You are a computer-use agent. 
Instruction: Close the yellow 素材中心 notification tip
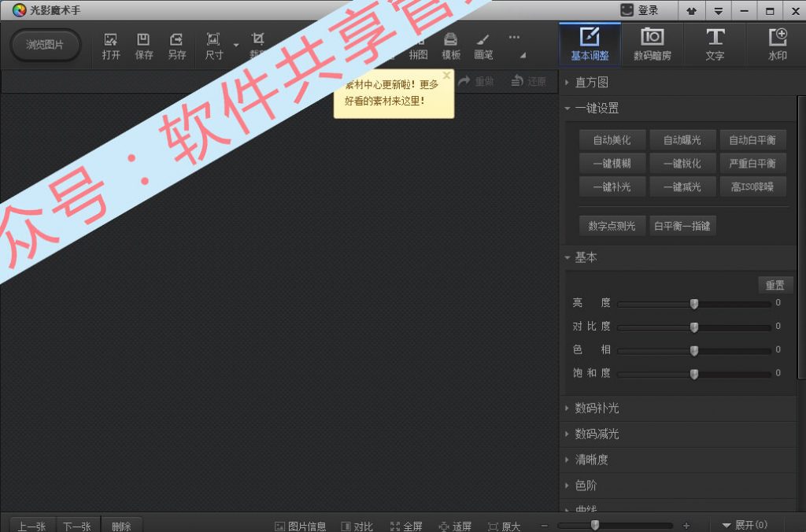click(x=447, y=76)
